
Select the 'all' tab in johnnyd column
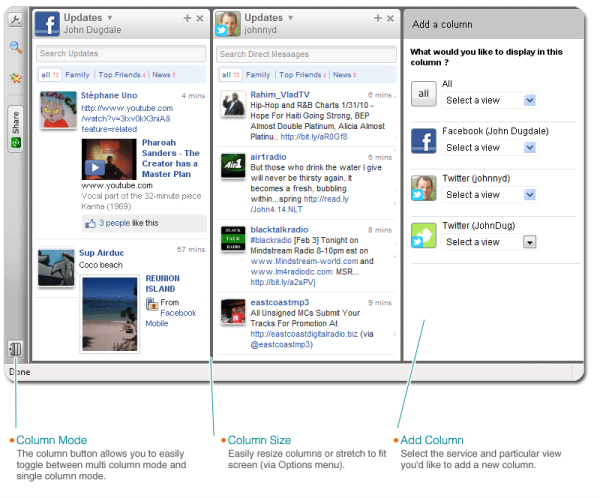(230, 75)
